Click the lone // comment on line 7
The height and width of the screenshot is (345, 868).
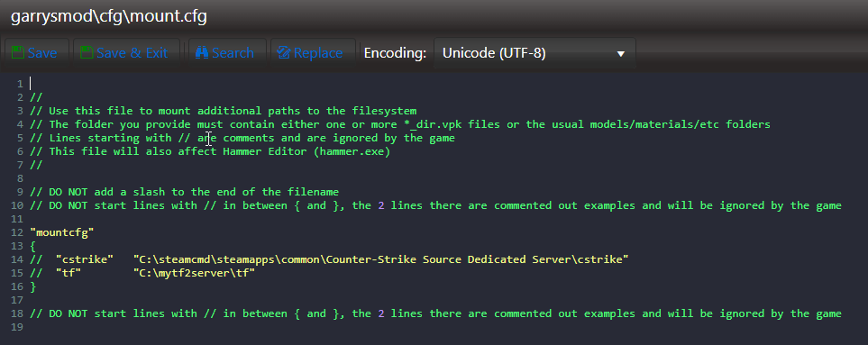tap(36, 165)
